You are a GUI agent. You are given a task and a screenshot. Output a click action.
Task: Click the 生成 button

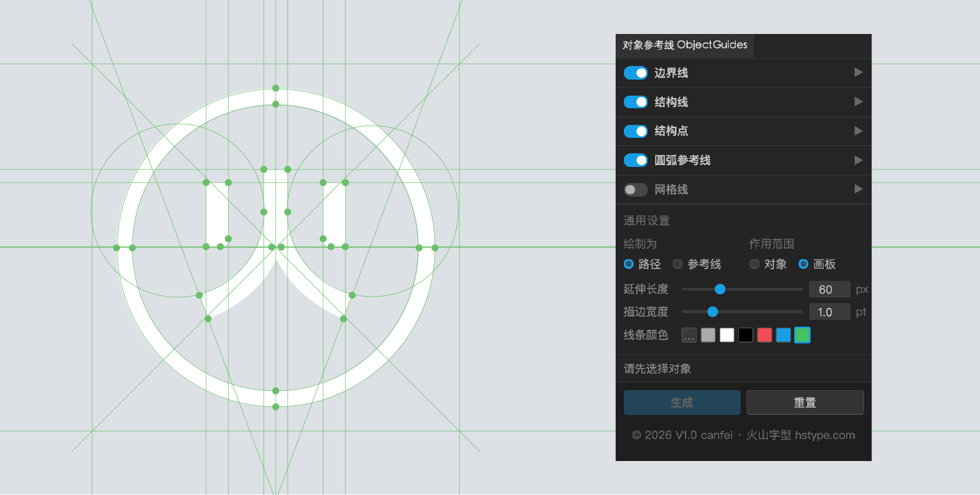pyautogui.click(x=682, y=402)
